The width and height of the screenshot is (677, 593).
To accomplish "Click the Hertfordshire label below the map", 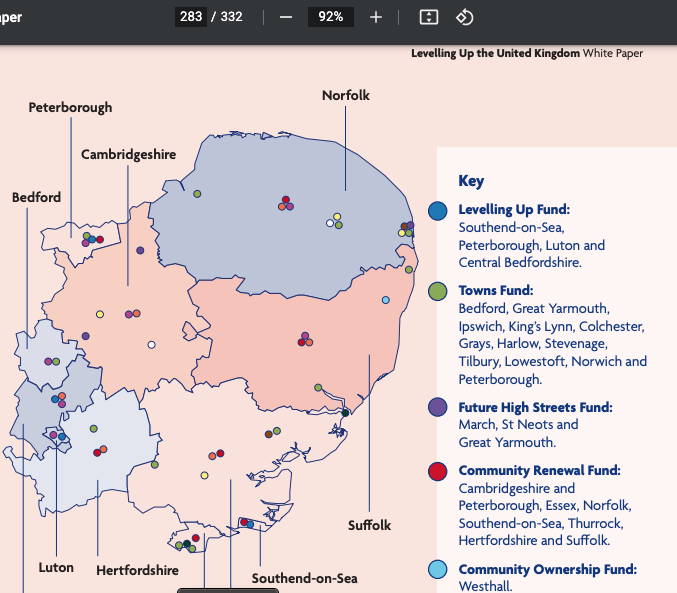I will click(137, 570).
